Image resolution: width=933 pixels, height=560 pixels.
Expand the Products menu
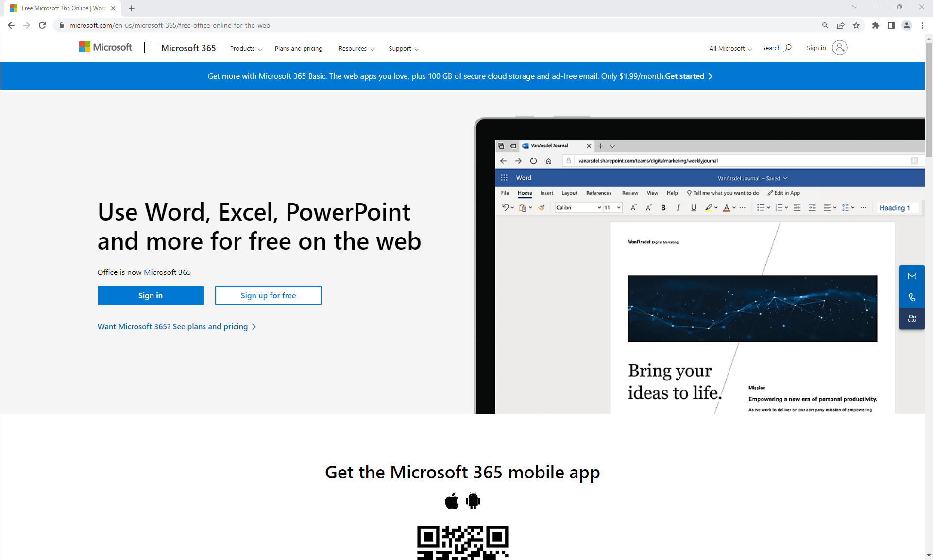coord(246,48)
